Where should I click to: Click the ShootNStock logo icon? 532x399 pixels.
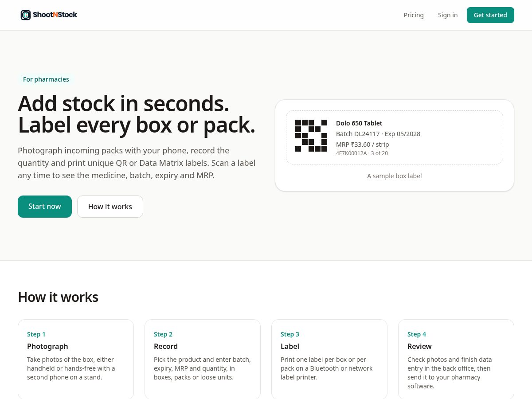click(x=26, y=15)
